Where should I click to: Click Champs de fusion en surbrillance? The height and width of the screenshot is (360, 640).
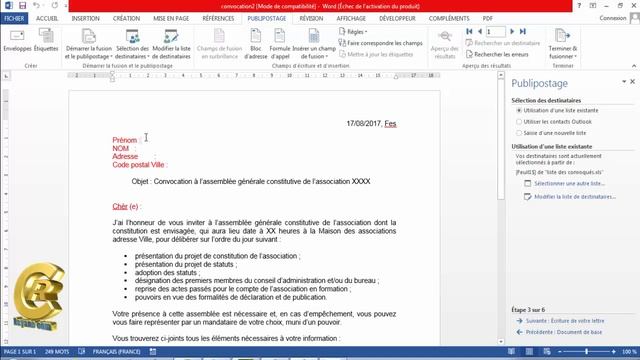pyautogui.click(x=220, y=44)
